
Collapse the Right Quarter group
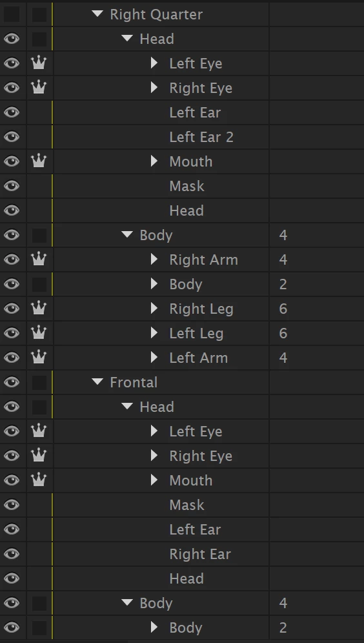pos(97,14)
